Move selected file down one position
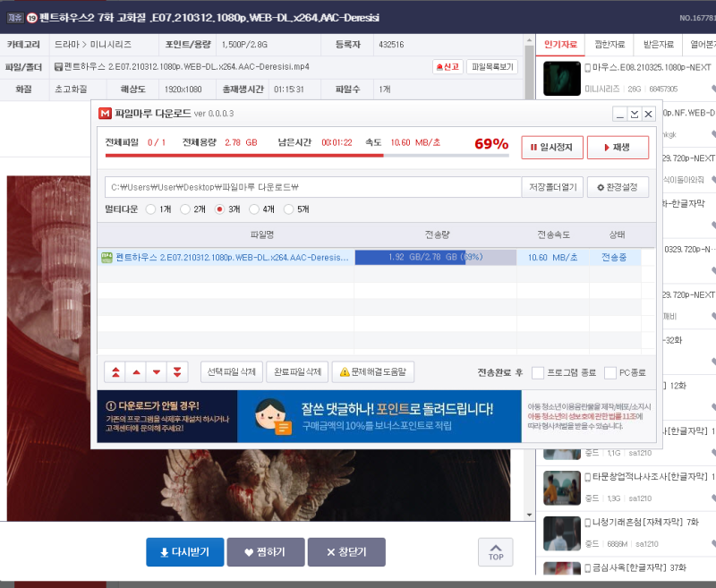716x588 pixels. [x=157, y=372]
